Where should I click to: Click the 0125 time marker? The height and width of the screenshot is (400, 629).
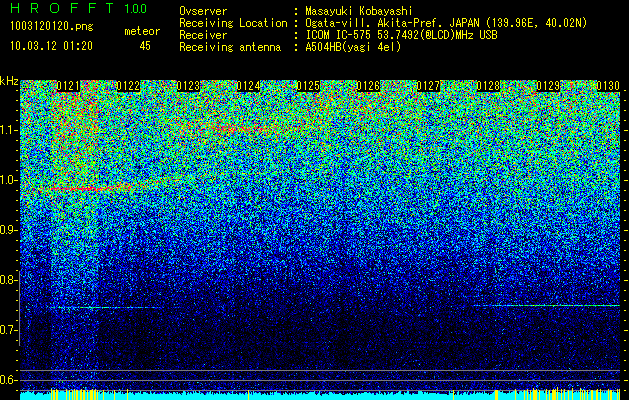click(x=308, y=86)
